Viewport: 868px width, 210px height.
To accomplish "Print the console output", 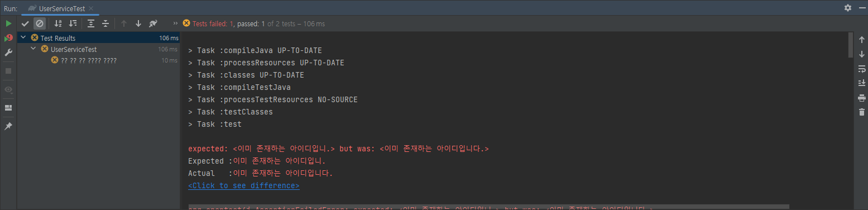I will point(861,98).
